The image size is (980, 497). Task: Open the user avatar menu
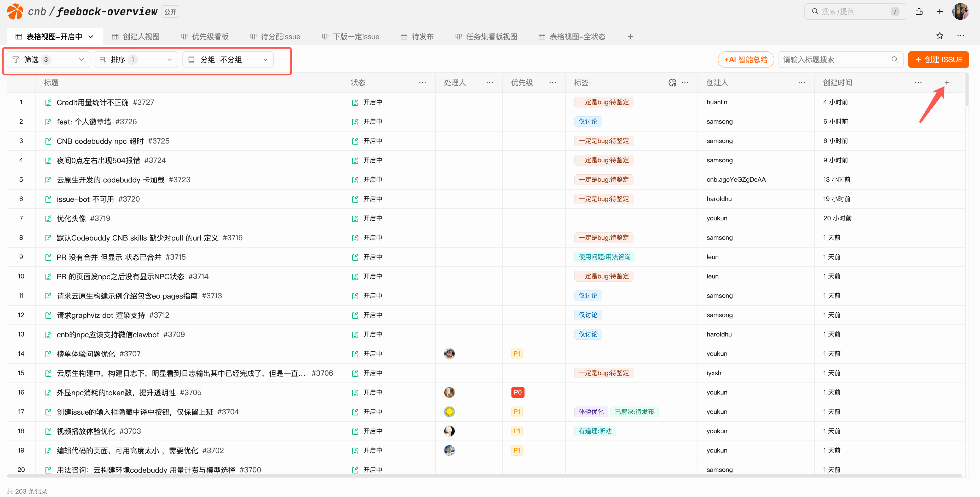pos(960,12)
